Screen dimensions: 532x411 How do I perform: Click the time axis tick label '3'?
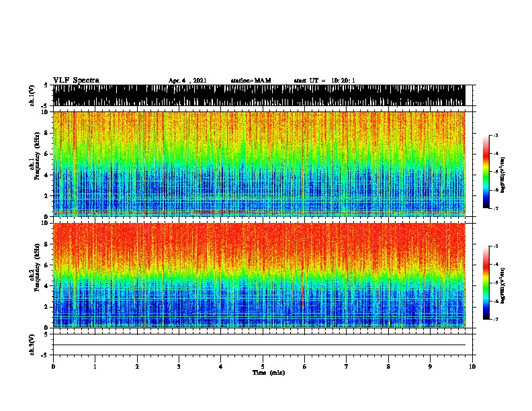179,366
